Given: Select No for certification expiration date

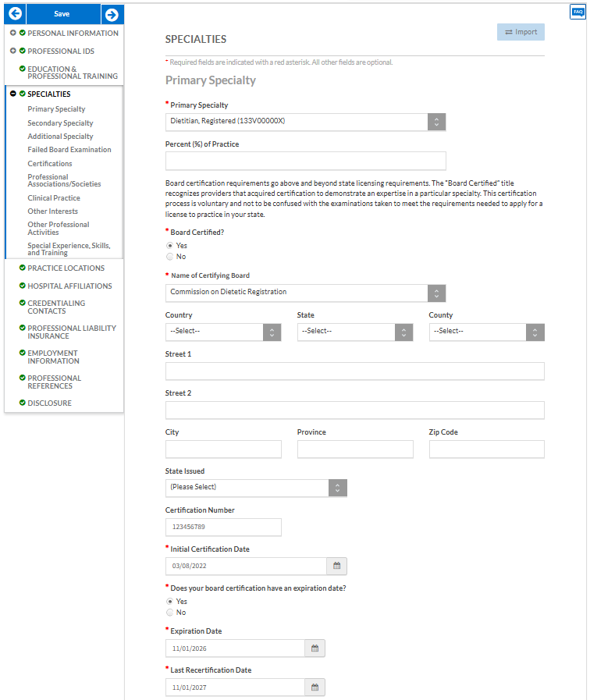Looking at the screenshot, I should [x=169, y=613].
